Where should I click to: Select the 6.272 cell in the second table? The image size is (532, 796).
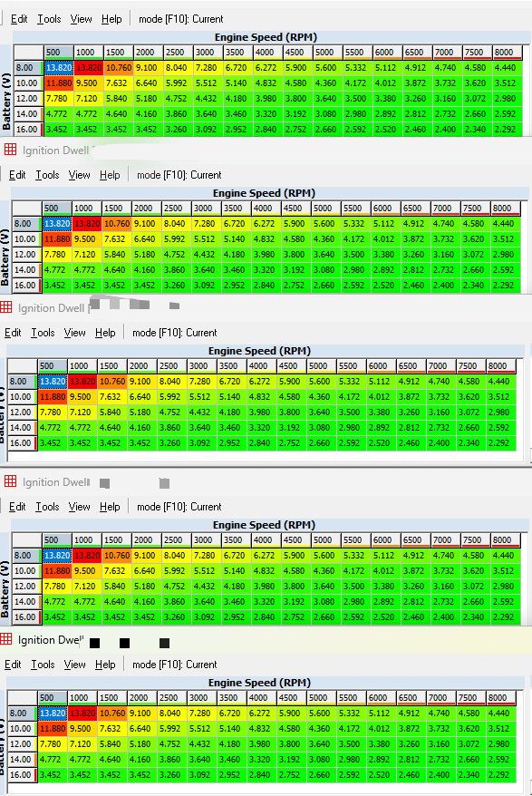point(266,223)
